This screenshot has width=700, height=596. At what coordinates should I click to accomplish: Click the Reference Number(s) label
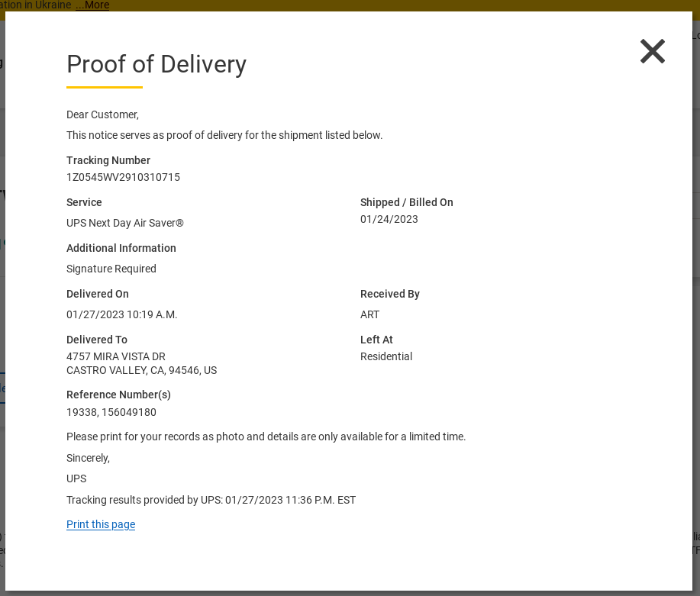click(119, 395)
